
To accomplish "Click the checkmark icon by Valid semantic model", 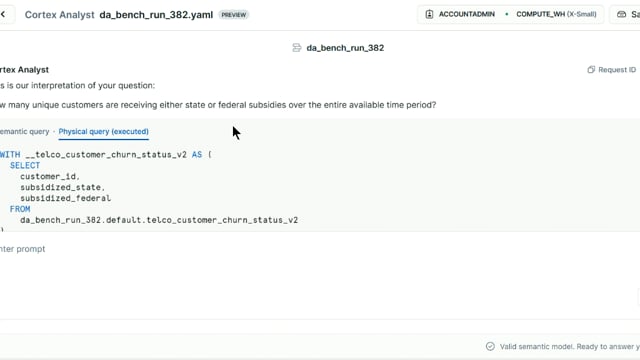I will [x=490, y=347].
